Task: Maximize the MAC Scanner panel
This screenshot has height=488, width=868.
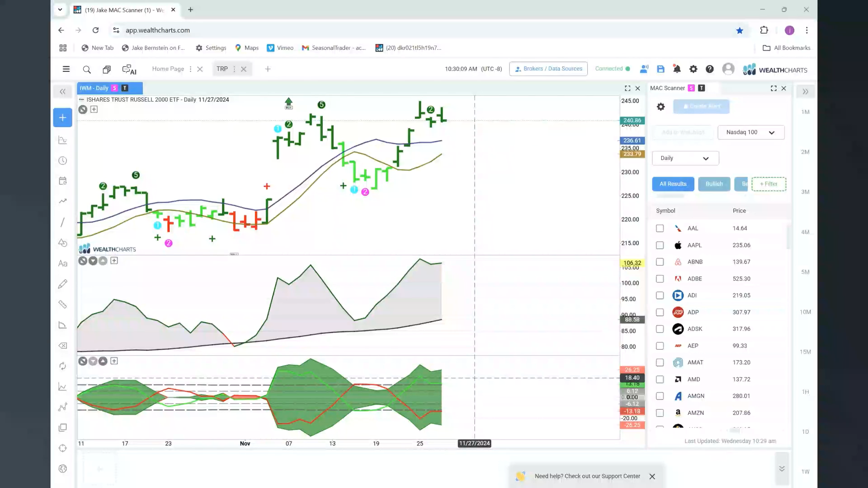Action: [x=774, y=89]
